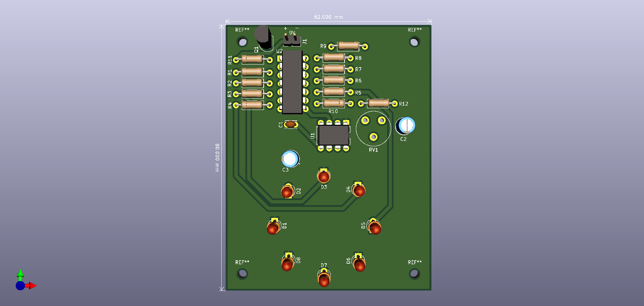The width and height of the screenshot is (644, 306).
Task: Select the bottom-left mounting hole
Action: (x=242, y=274)
